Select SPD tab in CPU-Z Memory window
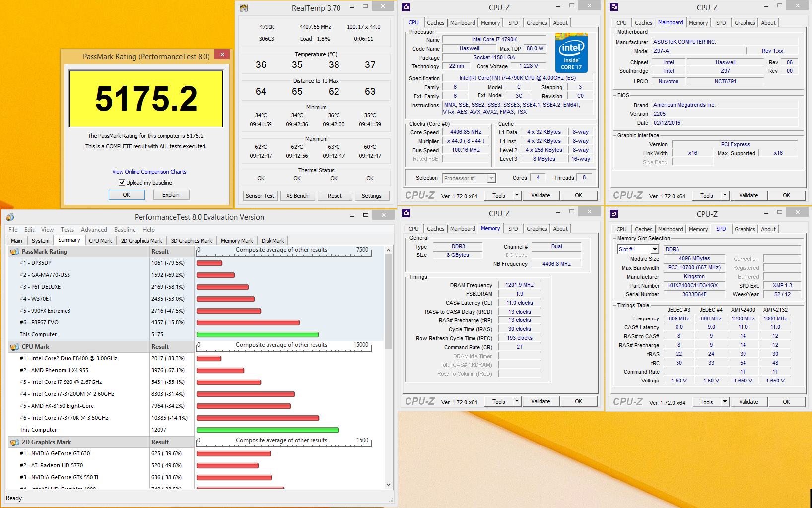Viewport: 812px width, 508px height. coord(513,229)
